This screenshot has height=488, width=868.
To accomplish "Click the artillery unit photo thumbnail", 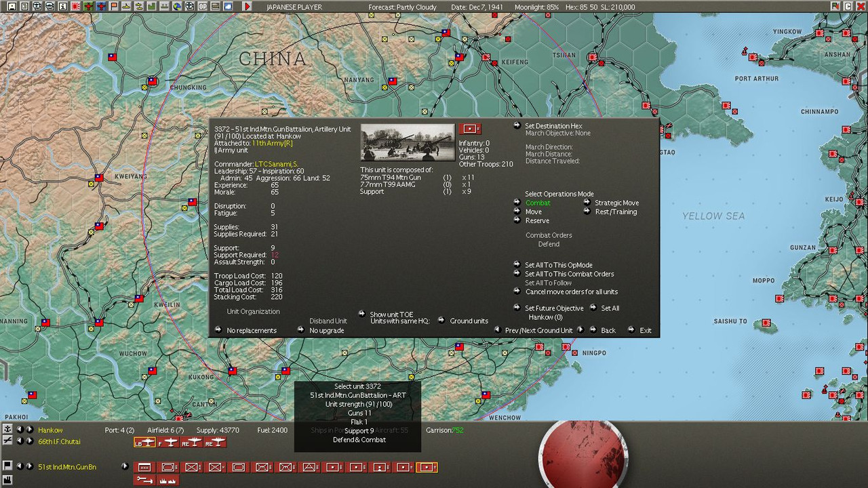I will tap(407, 142).
